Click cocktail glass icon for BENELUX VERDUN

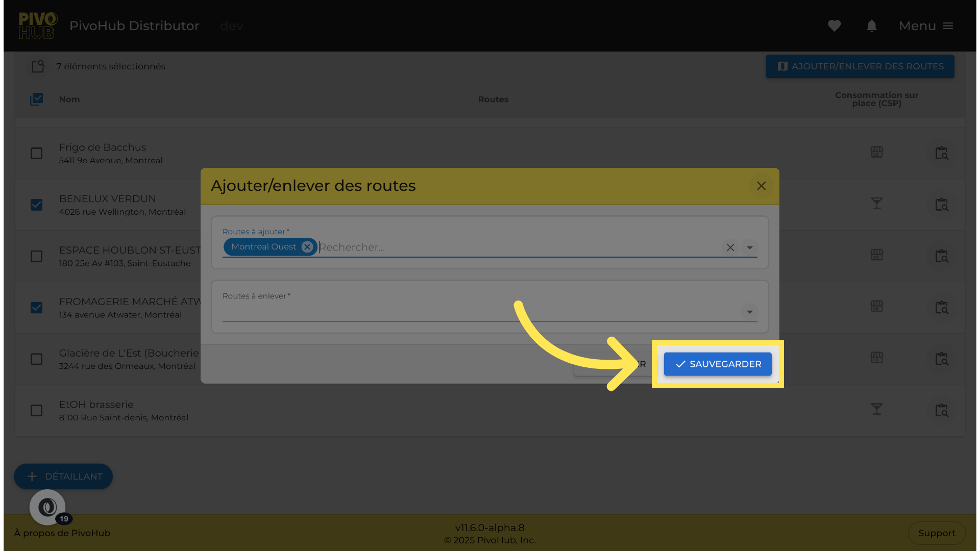pyautogui.click(x=876, y=204)
